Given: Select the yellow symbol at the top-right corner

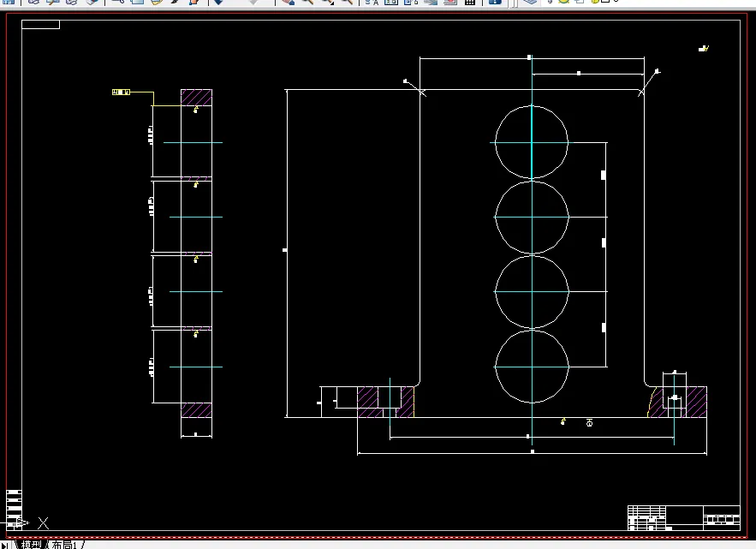Looking at the screenshot, I should pos(704,48).
